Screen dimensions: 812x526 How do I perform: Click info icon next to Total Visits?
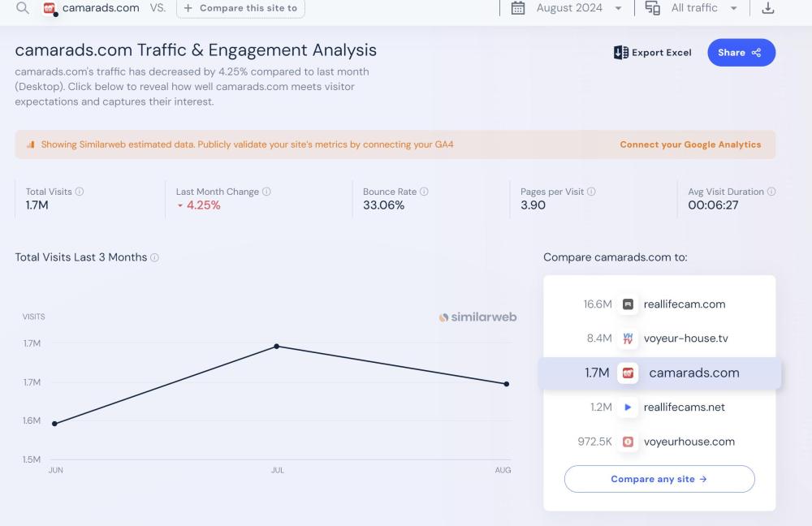[x=80, y=192]
